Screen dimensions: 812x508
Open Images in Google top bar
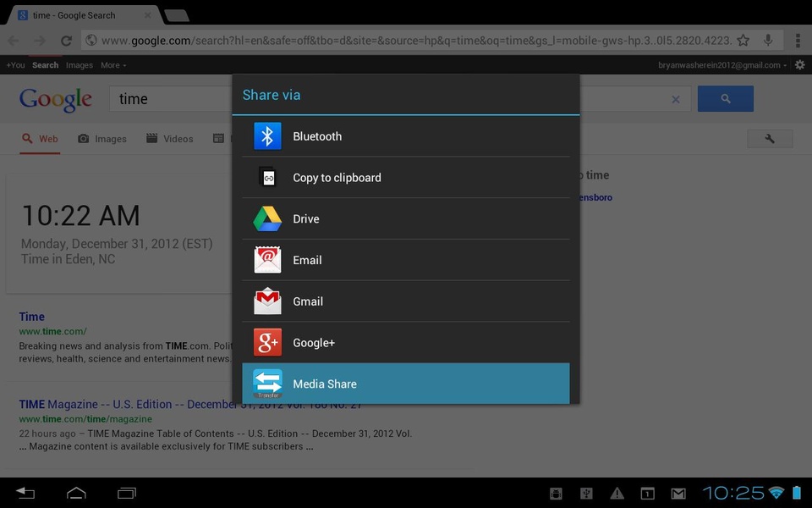(80, 65)
